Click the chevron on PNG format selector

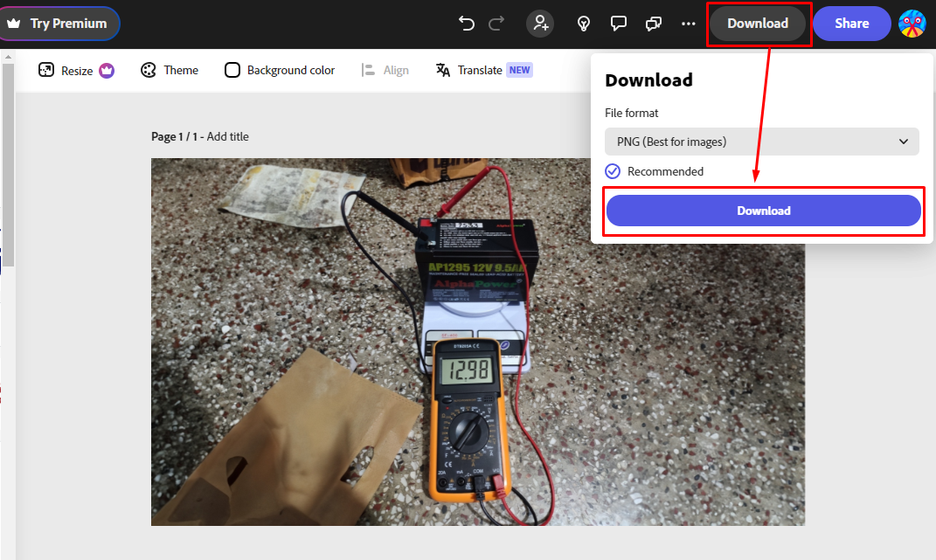(903, 142)
